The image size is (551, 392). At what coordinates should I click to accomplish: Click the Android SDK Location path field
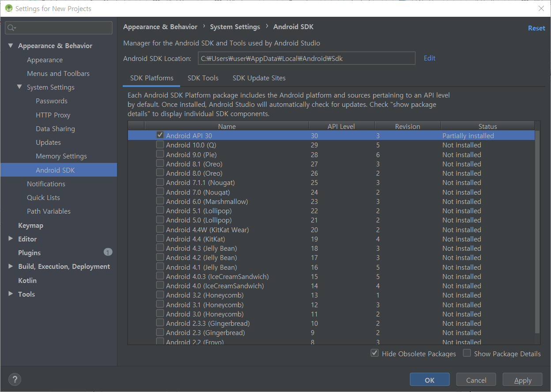pyautogui.click(x=306, y=58)
